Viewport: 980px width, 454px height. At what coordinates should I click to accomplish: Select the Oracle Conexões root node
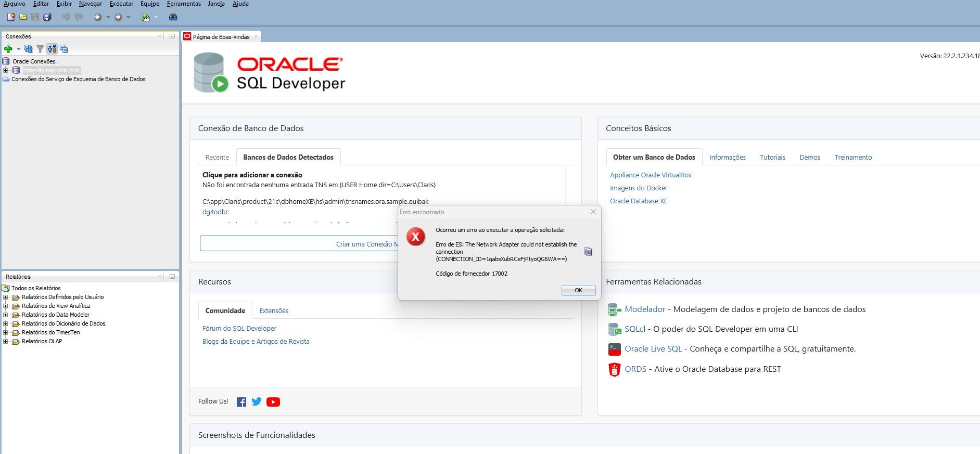[x=34, y=61]
